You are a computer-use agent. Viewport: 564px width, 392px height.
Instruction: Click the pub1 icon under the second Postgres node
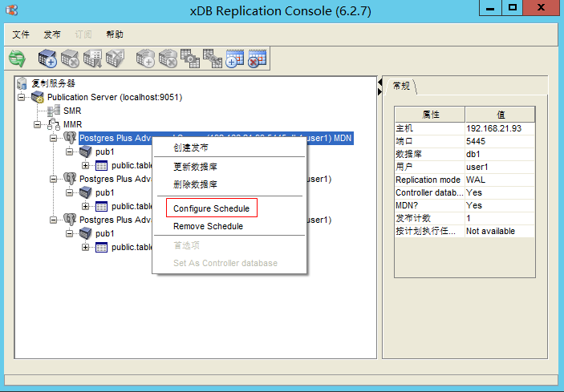pos(86,192)
